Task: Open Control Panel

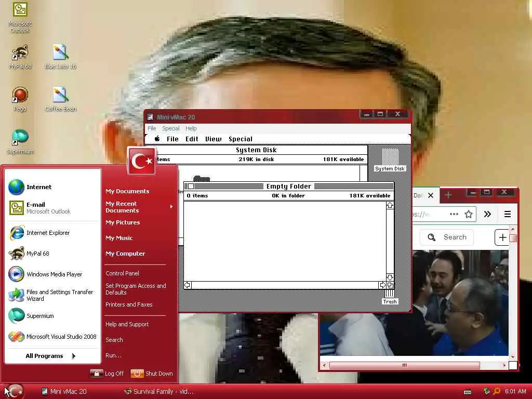Action: [122, 273]
